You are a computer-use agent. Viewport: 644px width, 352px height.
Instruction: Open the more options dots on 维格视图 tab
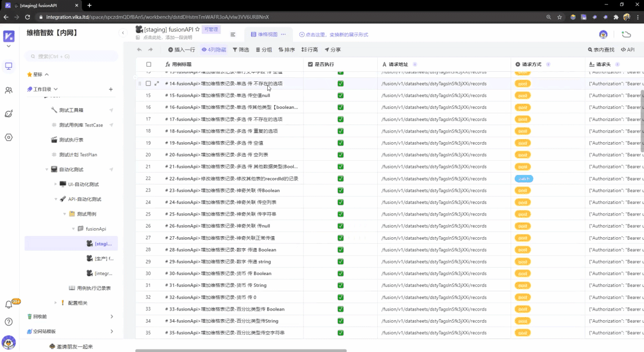click(x=283, y=34)
